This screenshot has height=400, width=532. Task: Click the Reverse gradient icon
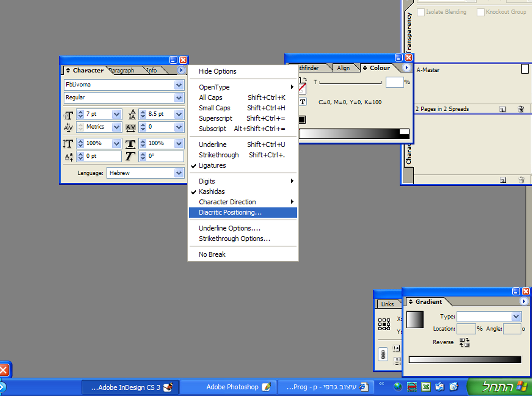[x=464, y=342]
